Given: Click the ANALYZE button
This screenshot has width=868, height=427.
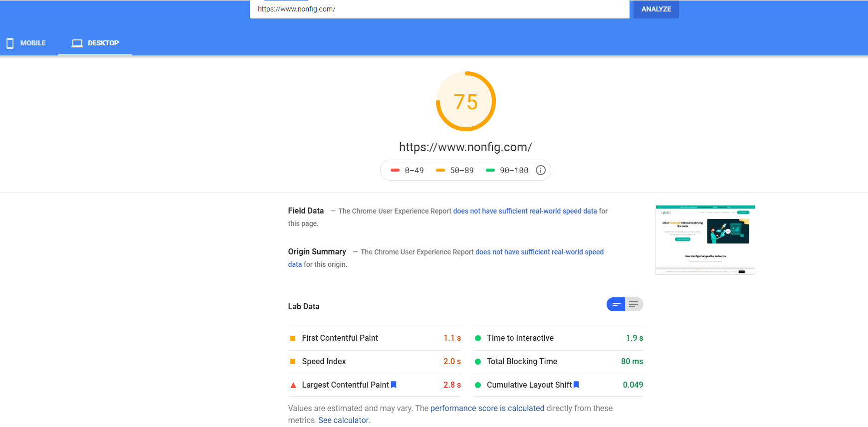Looking at the screenshot, I should [656, 9].
